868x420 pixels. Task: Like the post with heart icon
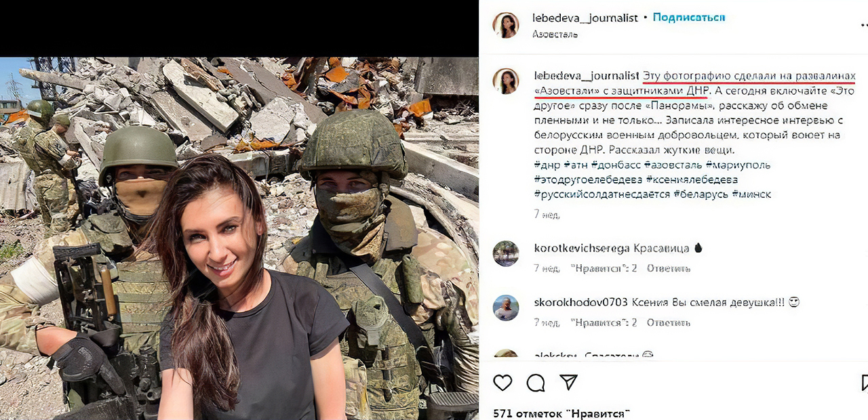(502, 383)
